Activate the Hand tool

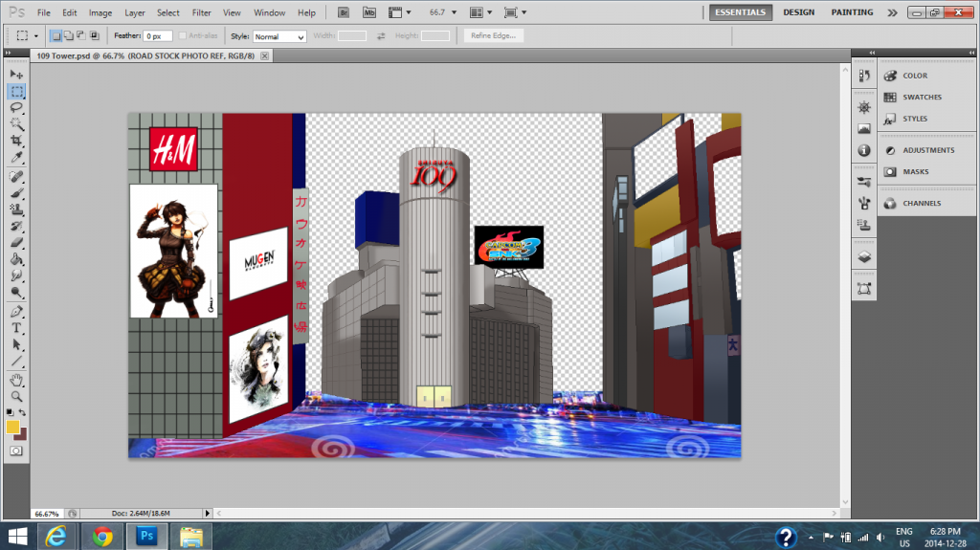click(x=16, y=380)
